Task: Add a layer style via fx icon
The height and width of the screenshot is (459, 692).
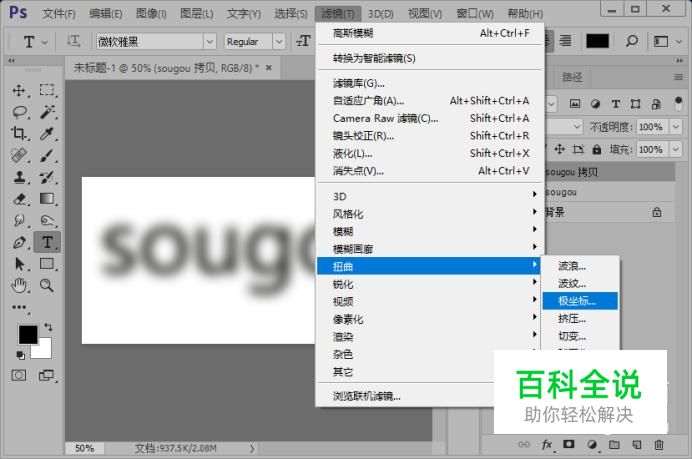Action: [547, 444]
